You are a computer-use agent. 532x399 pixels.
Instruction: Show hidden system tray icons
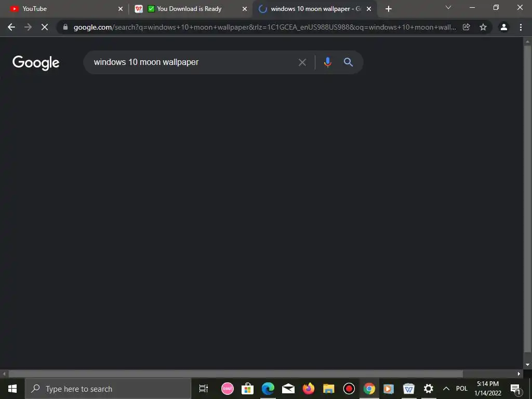point(446,389)
